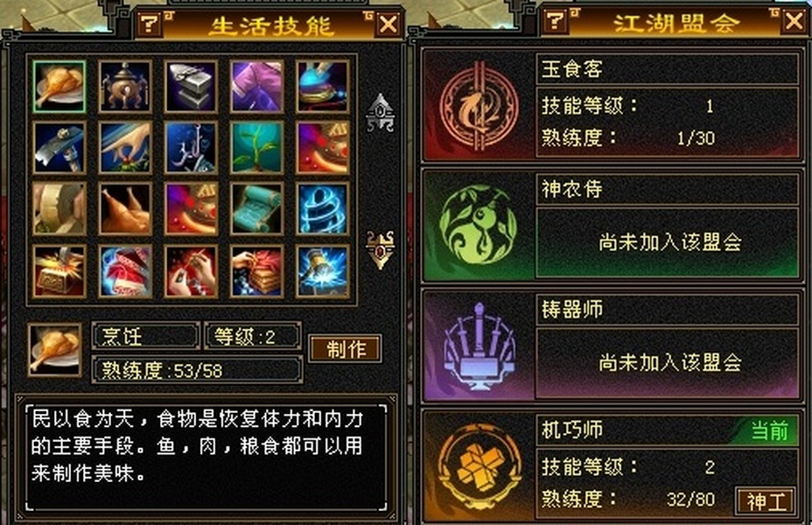Choose the scroll blueprint skill icon
The height and width of the screenshot is (525, 812).
257,208
